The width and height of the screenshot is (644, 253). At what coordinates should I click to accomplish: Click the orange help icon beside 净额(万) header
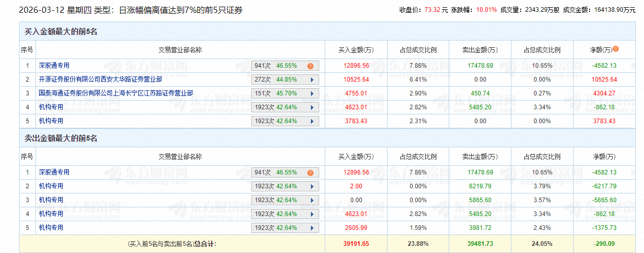point(616,49)
